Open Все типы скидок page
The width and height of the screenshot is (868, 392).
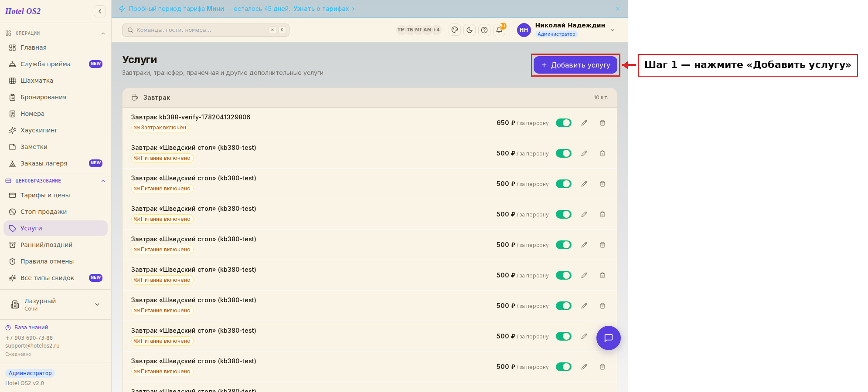(55, 278)
